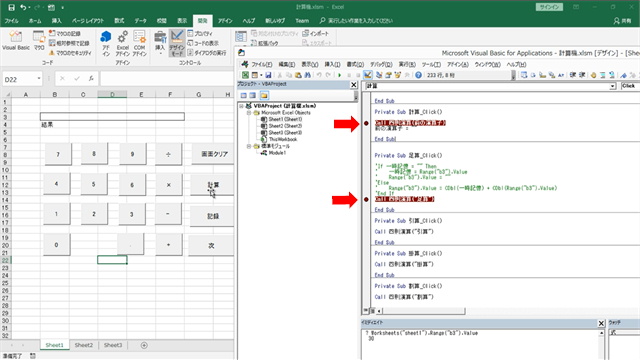Click the ÷ calculator button
This screenshot has height=360, width=640.
[x=168, y=154]
